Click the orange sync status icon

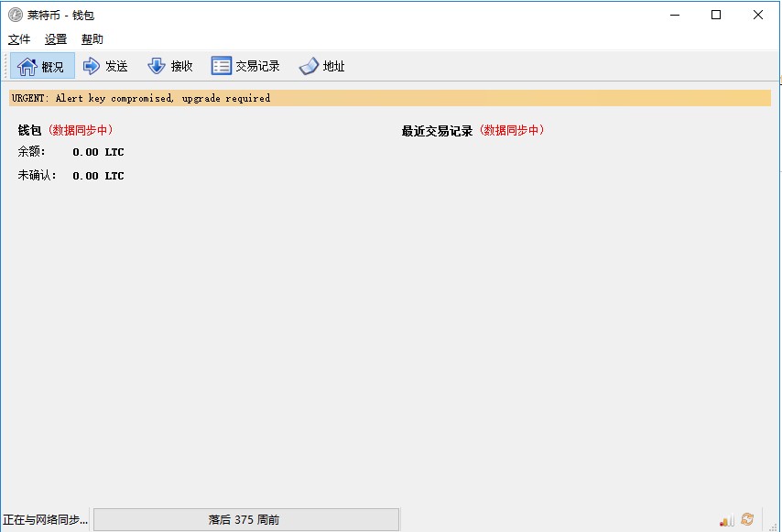pos(747,519)
